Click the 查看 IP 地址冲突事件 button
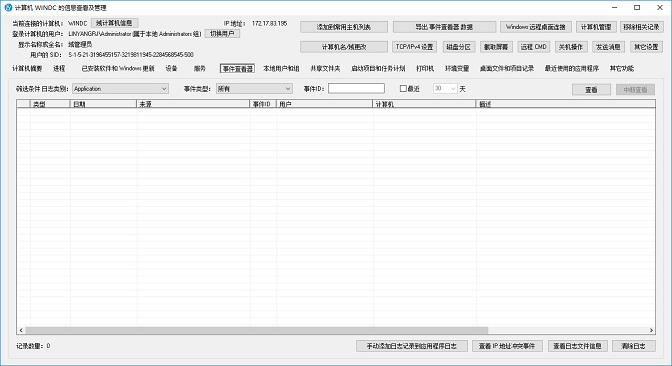 (507, 346)
